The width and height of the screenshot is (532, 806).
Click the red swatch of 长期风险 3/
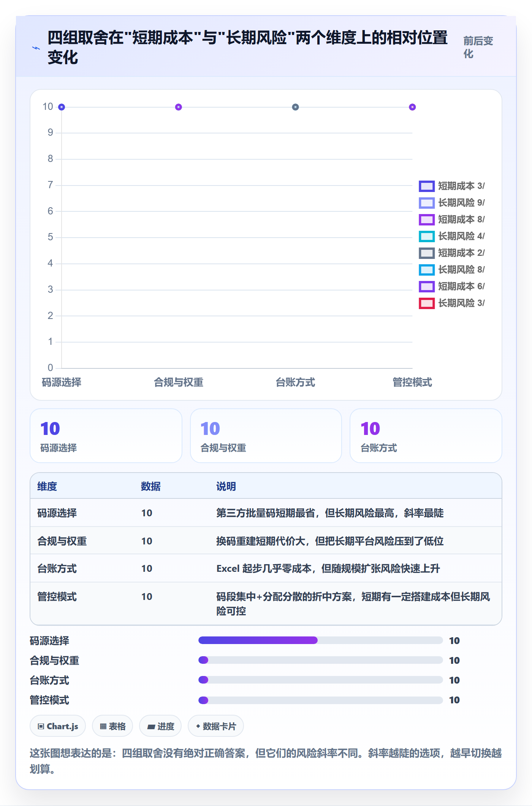pos(427,303)
